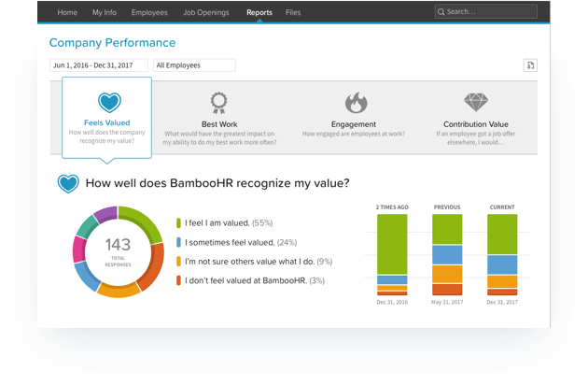Click orange swatch for not sure others value
Viewport: 588px width, 385px height.
point(178,262)
